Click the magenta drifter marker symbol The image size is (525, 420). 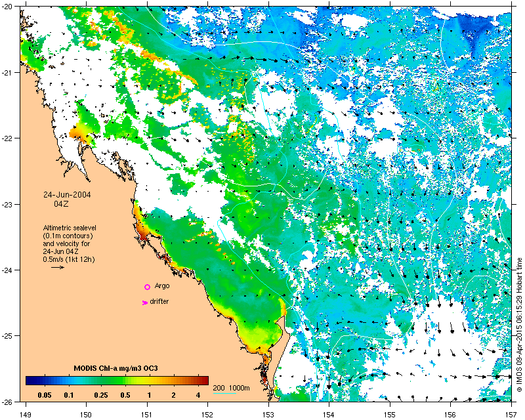(x=144, y=303)
